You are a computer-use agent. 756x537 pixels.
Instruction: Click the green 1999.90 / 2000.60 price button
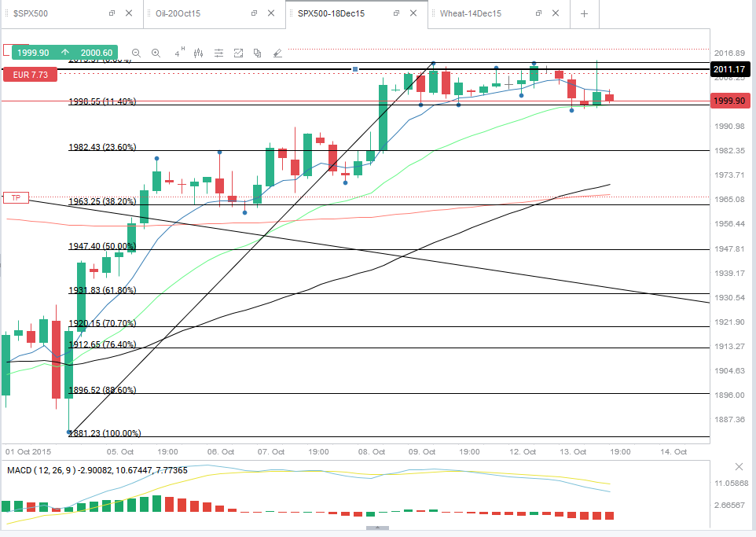click(x=64, y=53)
